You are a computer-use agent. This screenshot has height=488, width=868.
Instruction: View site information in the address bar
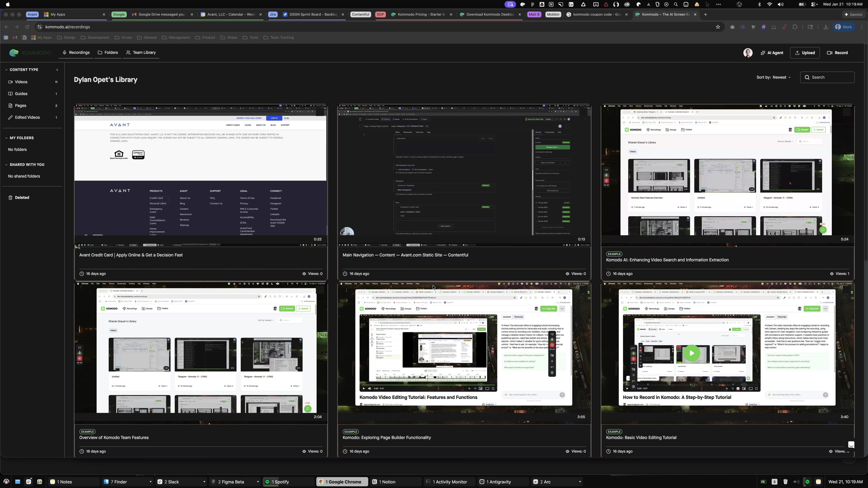click(x=39, y=27)
